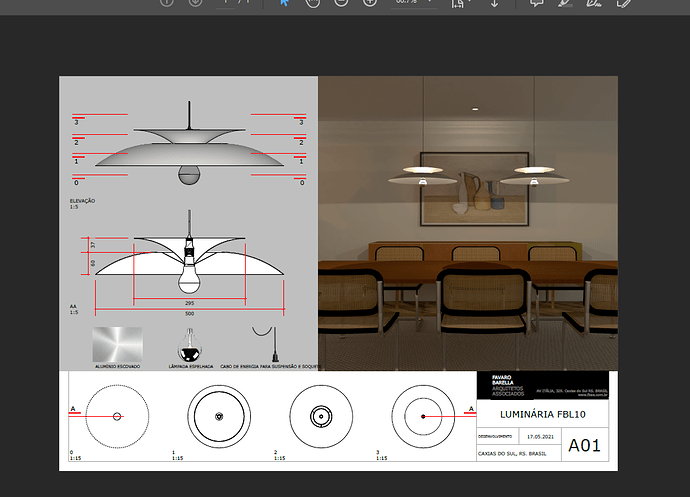The height and width of the screenshot is (497, 690).
Task: Click plan view 1 circle drawing
Action: tap(219, 416)
